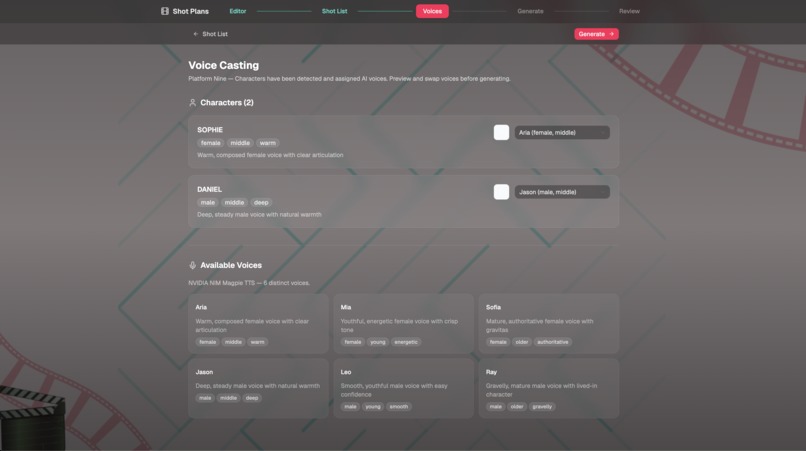
Task: Click the 'deep' tag under DANIEL
Action: (x=261, y=203)
